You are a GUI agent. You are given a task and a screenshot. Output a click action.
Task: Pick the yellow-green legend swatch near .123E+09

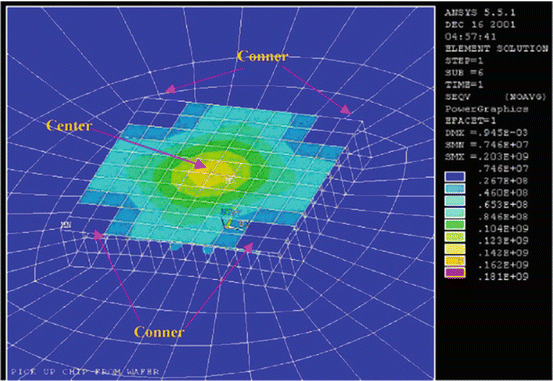[x=455, y=237]
